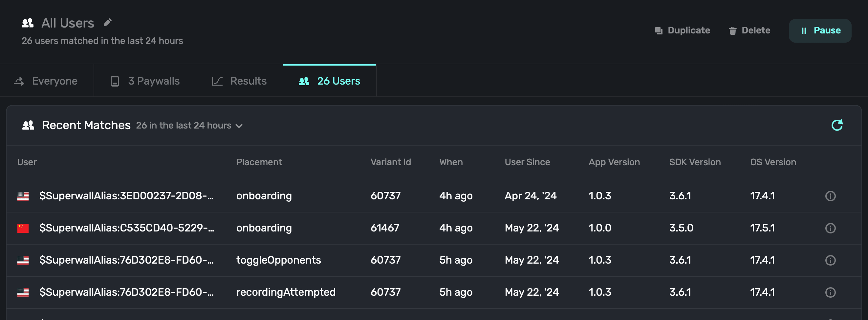This screenshot has width=868, height=320.
Task: Open user SuperwallAlias:3ED00237-2D08
Action: (126, 196)
